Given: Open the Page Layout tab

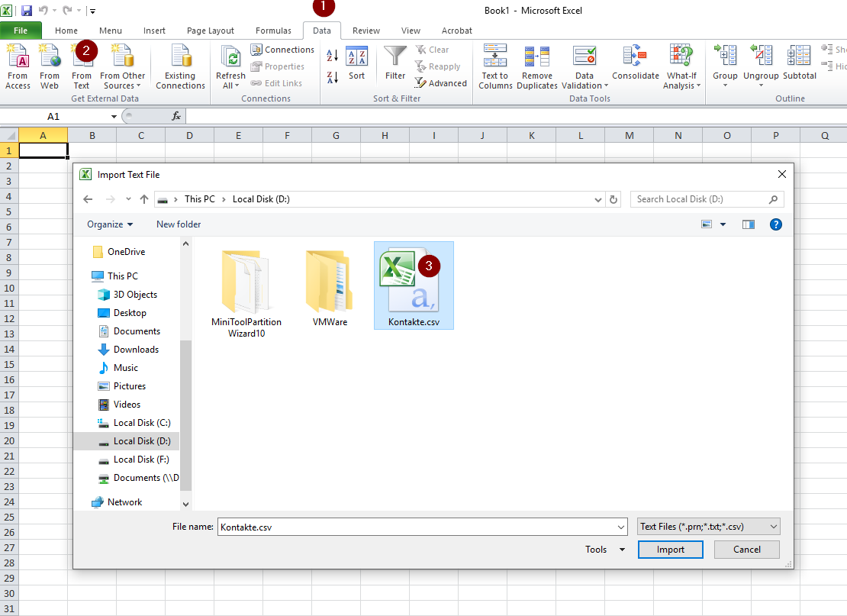Looking at the screenshot, I should pyautogui.click(x=210, y=31).
